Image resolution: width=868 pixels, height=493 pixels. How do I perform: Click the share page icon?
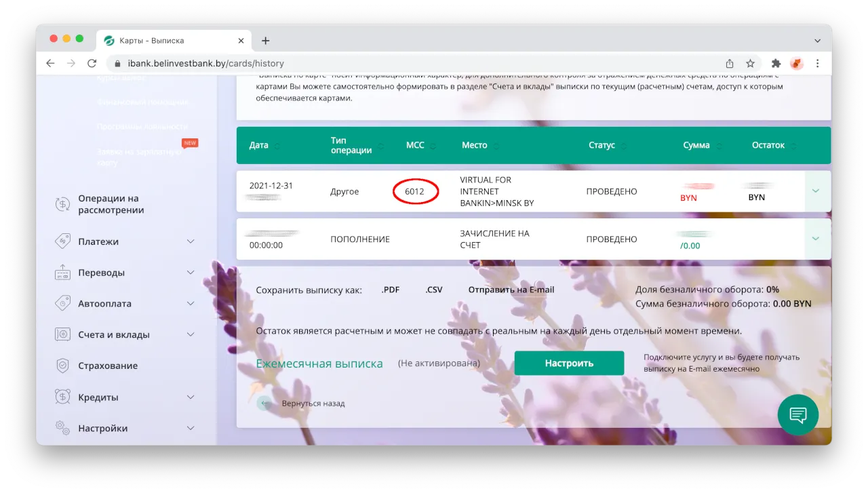[x=730, y=63]
